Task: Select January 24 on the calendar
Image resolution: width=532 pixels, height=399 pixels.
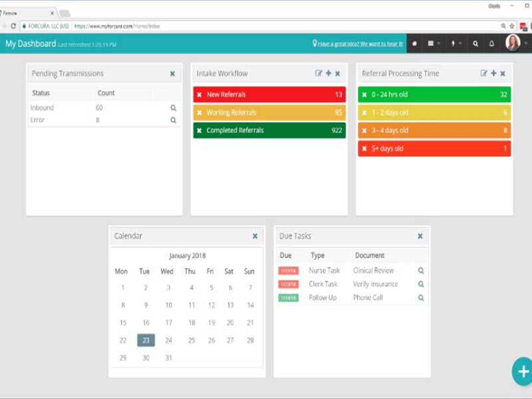Action: point(169,340)
